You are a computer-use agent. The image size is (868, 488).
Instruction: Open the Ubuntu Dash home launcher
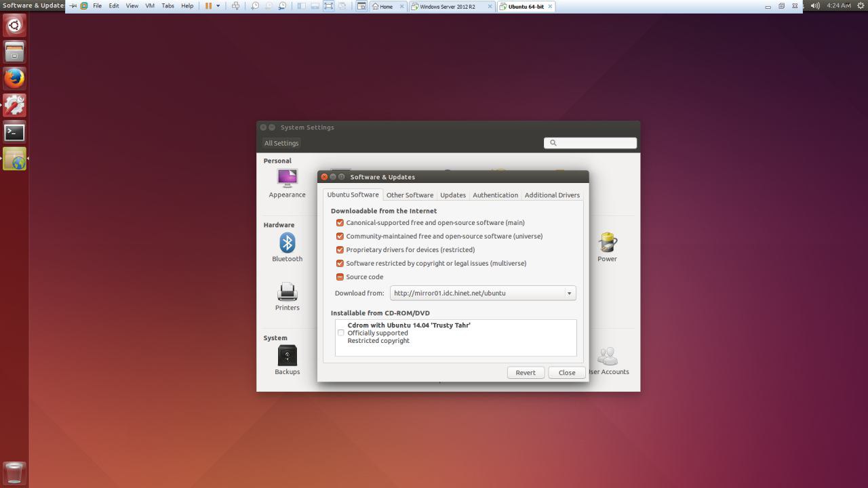[14, 26]
